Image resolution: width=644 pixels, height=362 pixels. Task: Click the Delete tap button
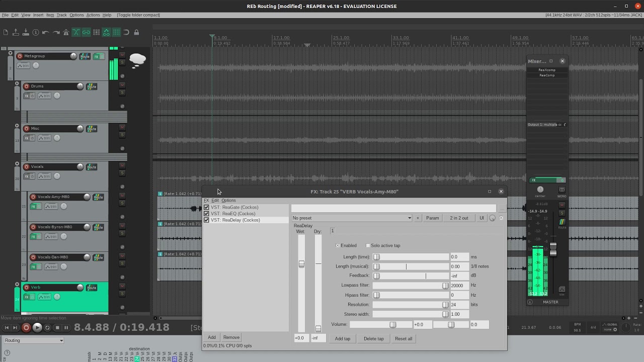point(374,339)
